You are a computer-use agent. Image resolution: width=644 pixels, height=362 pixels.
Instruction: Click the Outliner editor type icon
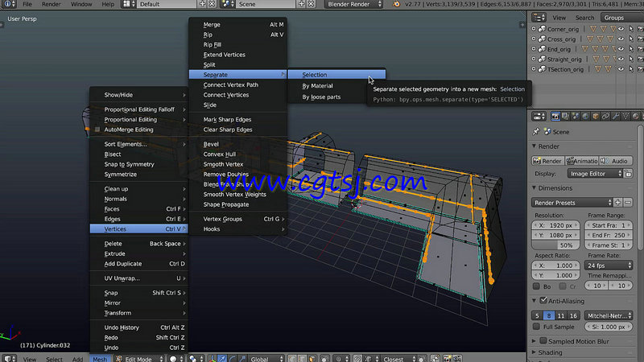point(539,18)
